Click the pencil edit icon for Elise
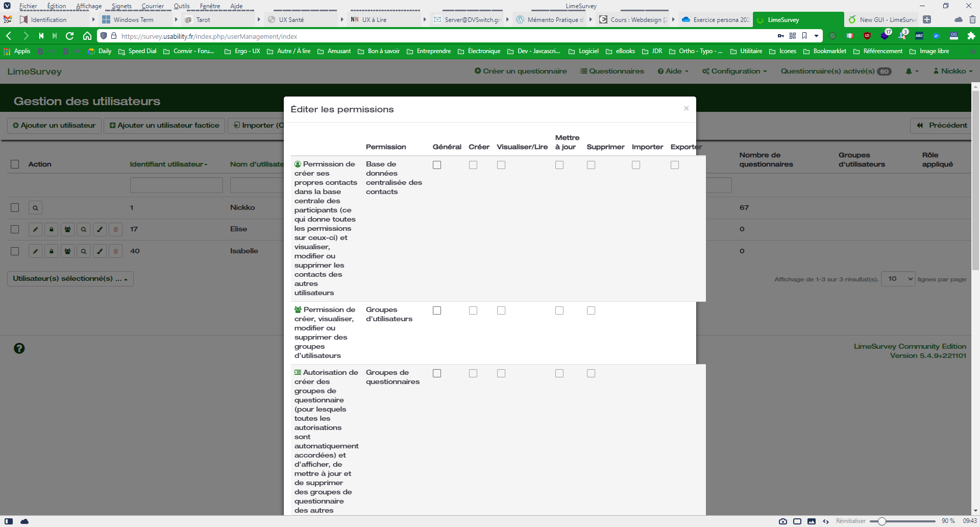980x527 pixels. (35, 229)
